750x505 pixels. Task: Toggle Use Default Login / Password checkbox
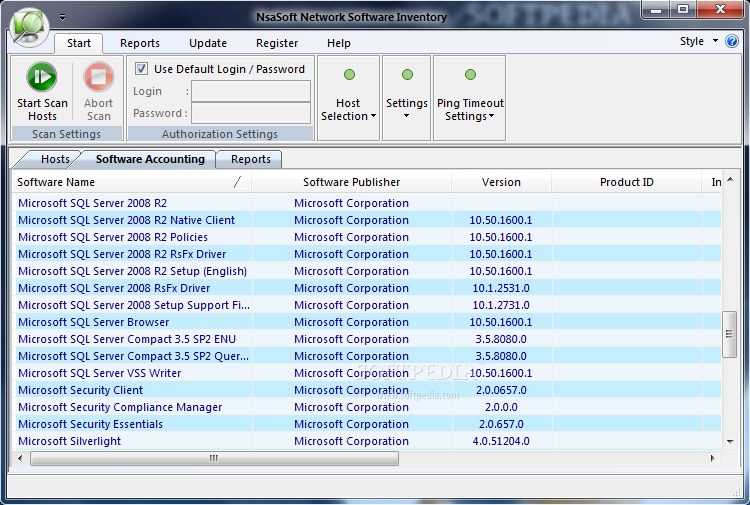point(141,68)
